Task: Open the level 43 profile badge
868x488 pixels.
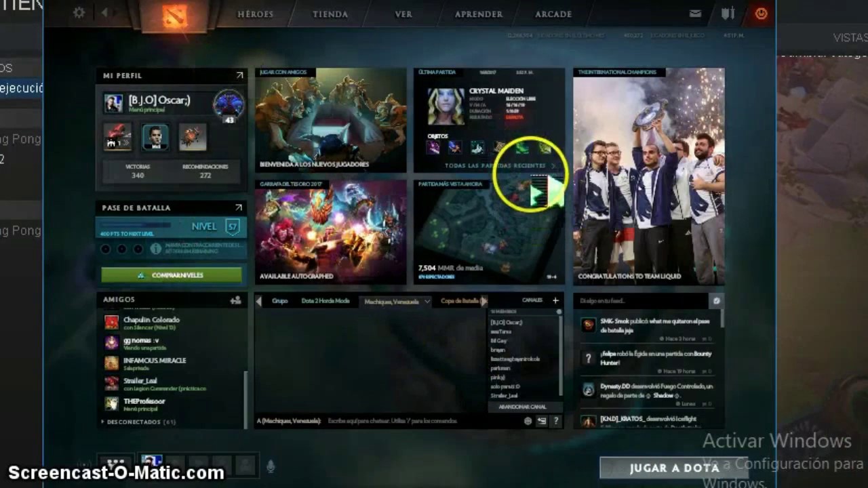Action: [x=229, y=106]
